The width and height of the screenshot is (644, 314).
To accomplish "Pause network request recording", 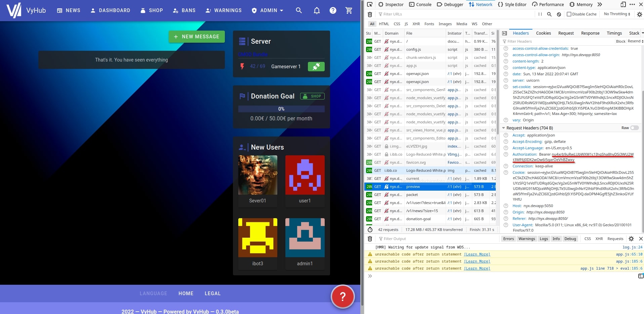I will click(540, 14).
